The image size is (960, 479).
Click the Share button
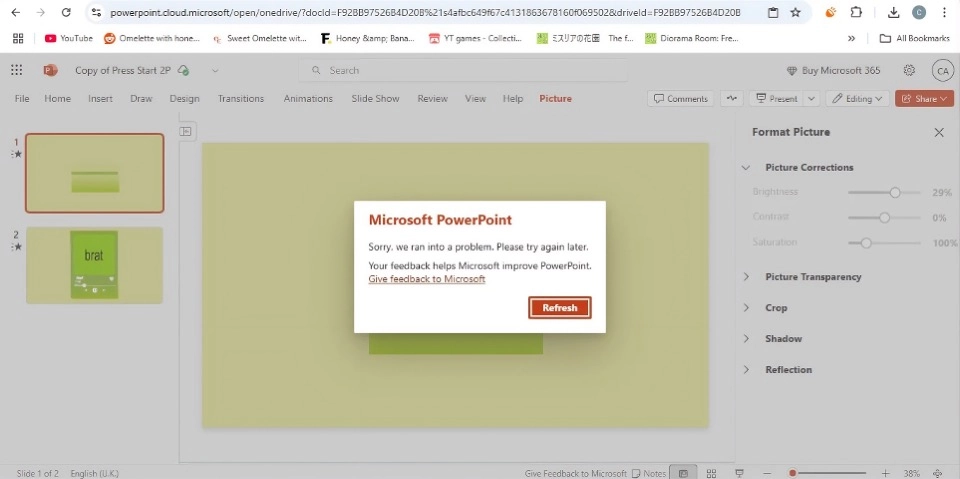point(924,99)
